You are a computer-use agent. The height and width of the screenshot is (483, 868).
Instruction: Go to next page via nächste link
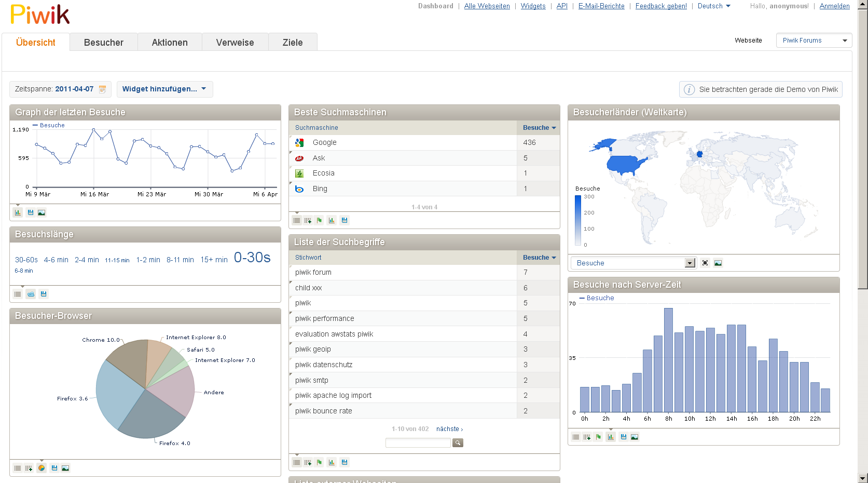(x=449, y=429)
